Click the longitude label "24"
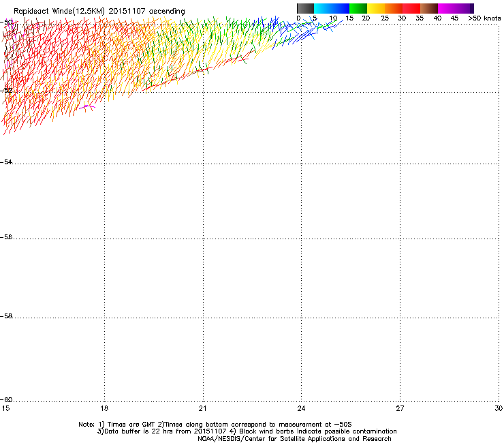Image resolution: width=504 pixels, height=443 pixels. [x=301, y=408]
